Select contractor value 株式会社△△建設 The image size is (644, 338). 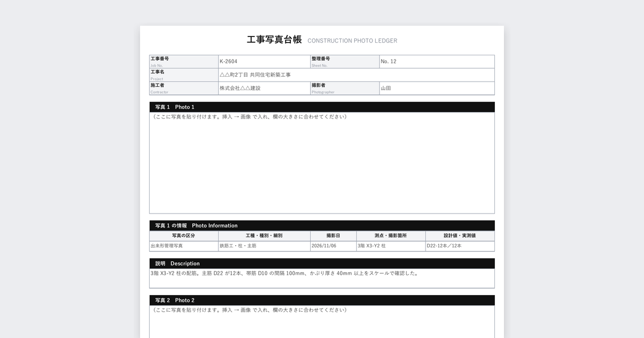pyautogui.click(x=240, y=89)
